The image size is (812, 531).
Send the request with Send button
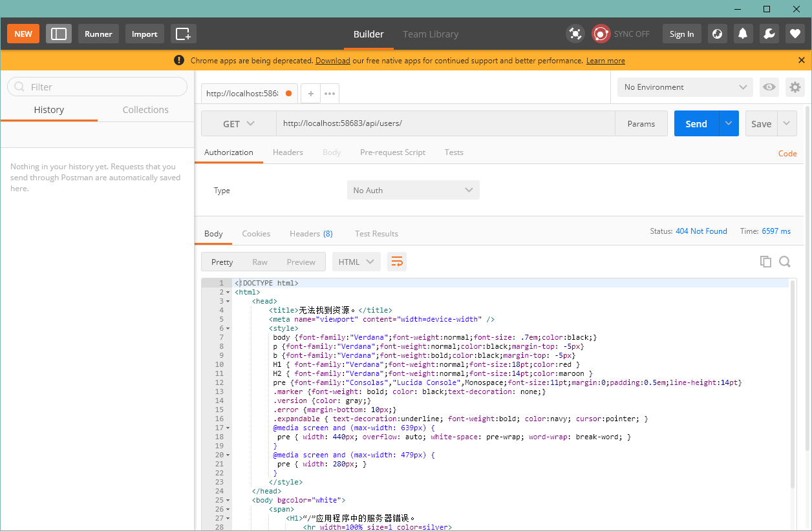click(696, 123)
